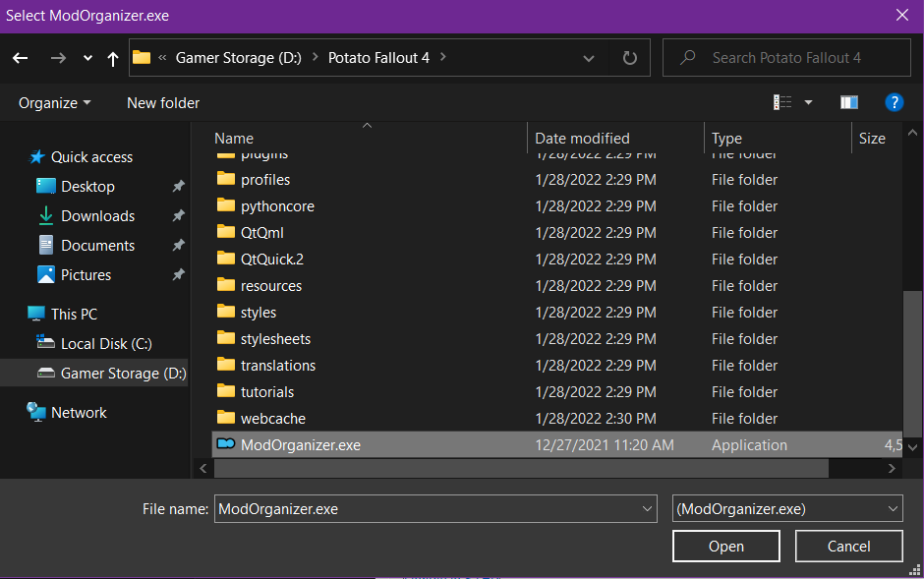This screenshot has width=924, height=579.
Task: Create a New folder
Action: pos(163,103)
